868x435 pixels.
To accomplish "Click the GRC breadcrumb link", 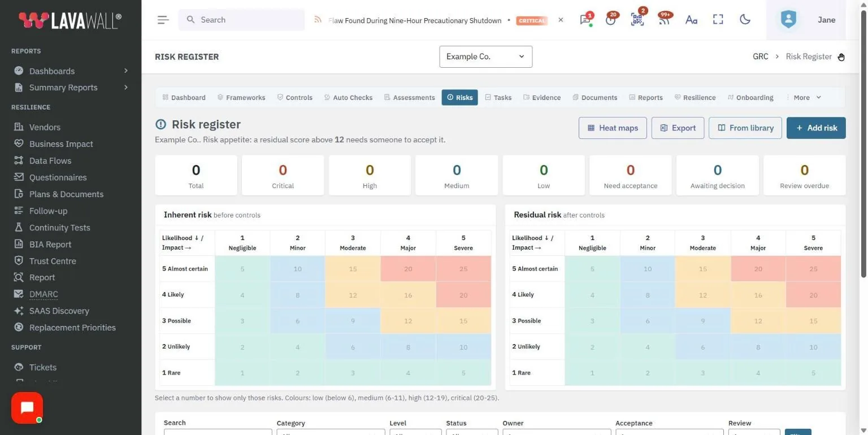I will tap(761, 56).
